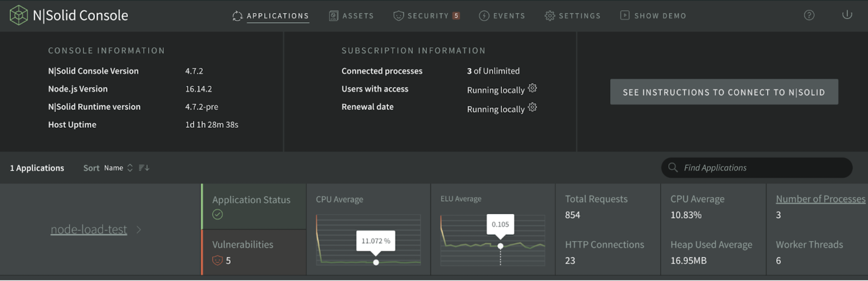Image resolution: width=868 pixels, height=281 pixels.
Task: Click the Vulnerabilities count 5
Action: 229,261
